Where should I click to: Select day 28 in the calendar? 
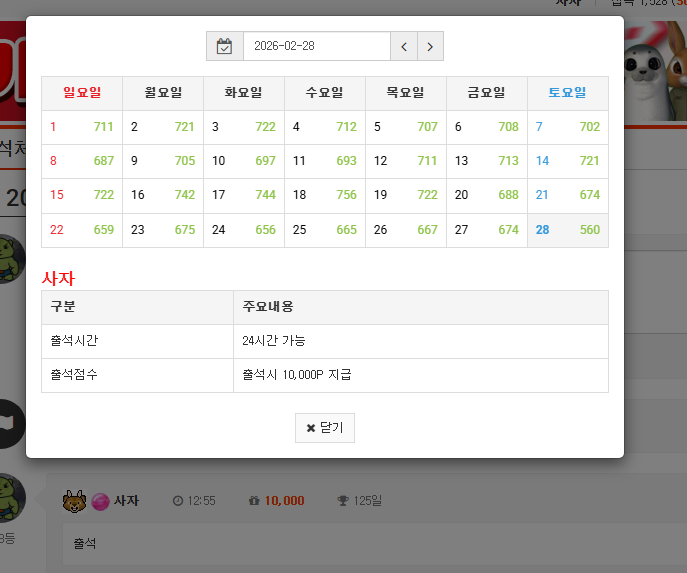[x=567, y=230]
